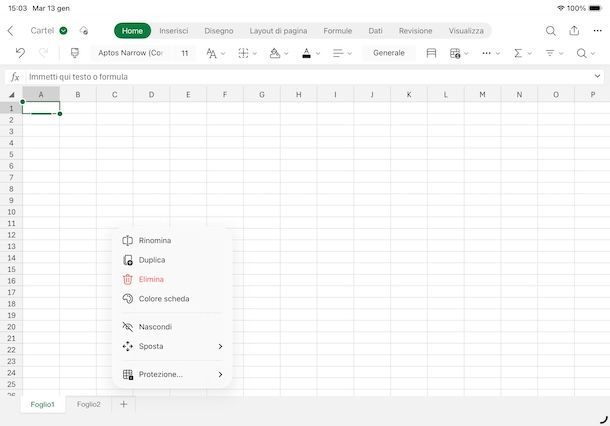
Task: Switch to the Foglio2 sheet tab
Action: point(89,404)
